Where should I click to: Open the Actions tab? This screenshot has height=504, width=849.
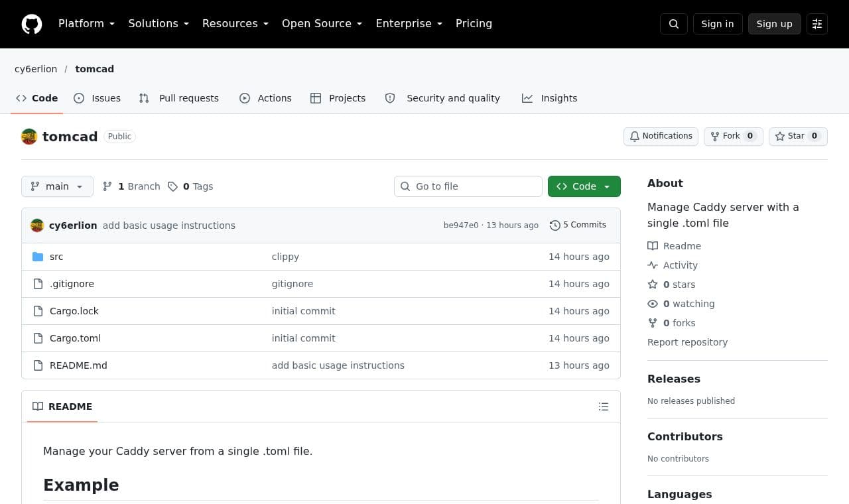265,98
